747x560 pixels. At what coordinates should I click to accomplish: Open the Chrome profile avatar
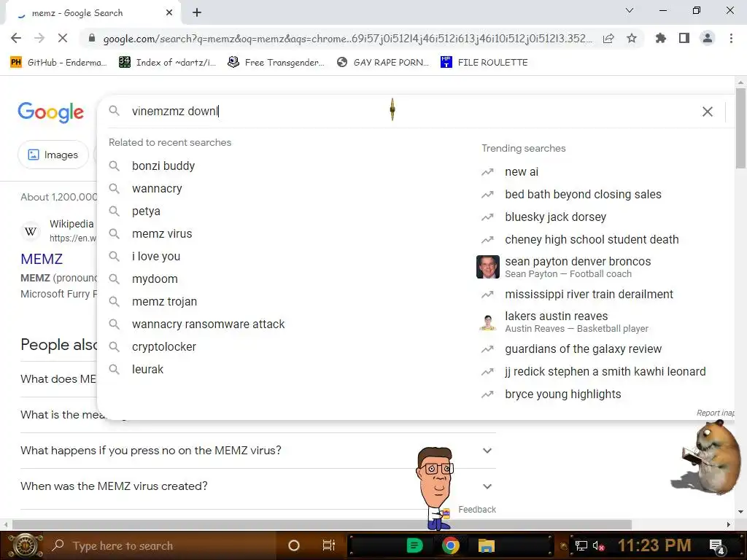coord(708,38)
